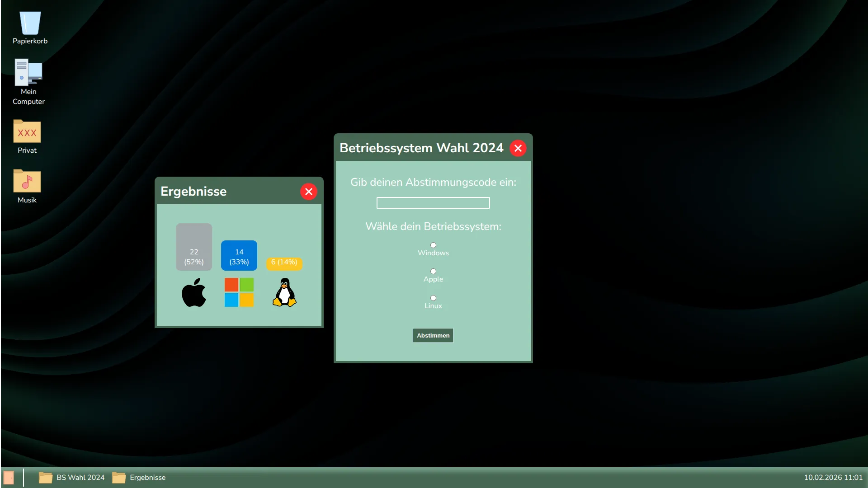
Task: Open the Papierkorb
Action: tap(29, 23)
